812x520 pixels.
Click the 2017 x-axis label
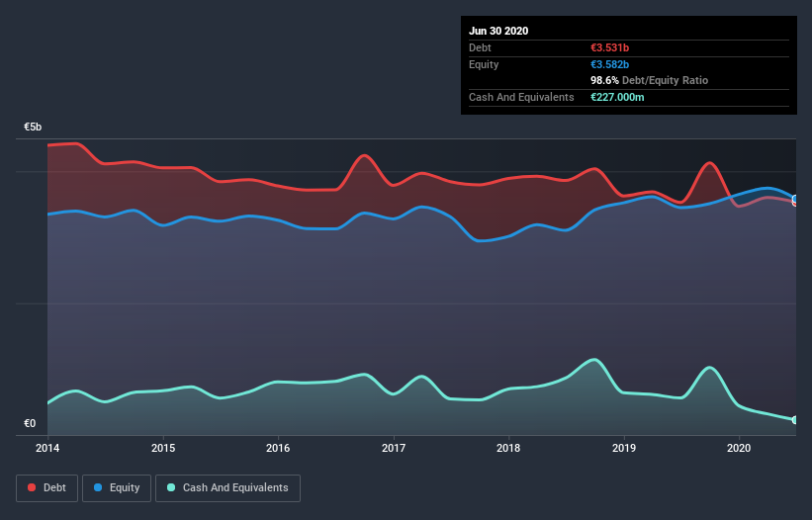click(x=394, y=448)
